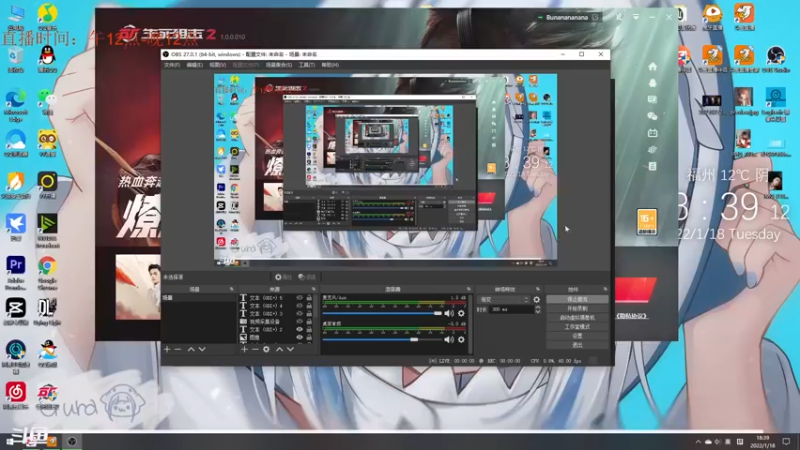The width and height of the screenshot is (800, 450).
Task: Click Start Virtual Camera button
Action: tap(577, 317)
